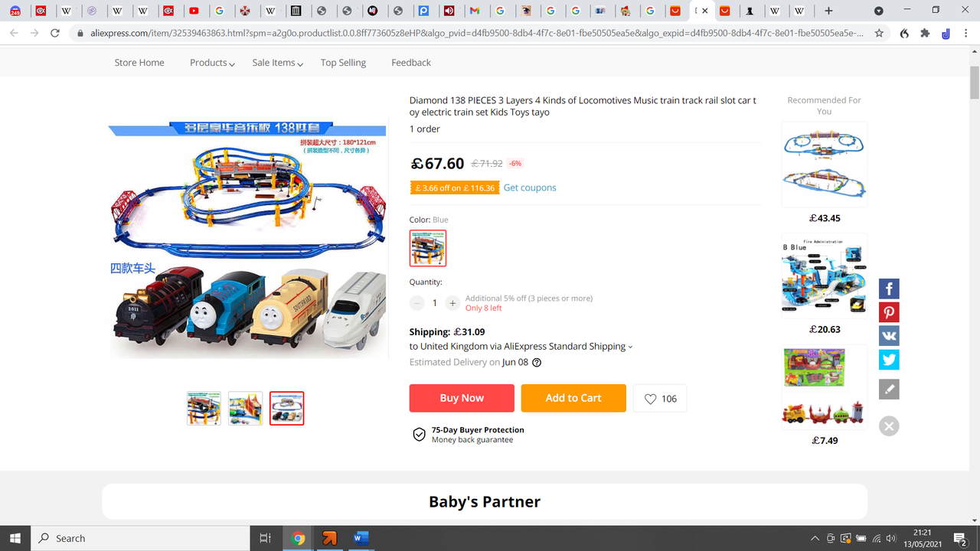Click the pencil edit icon in sidebar

coord(889,389)
